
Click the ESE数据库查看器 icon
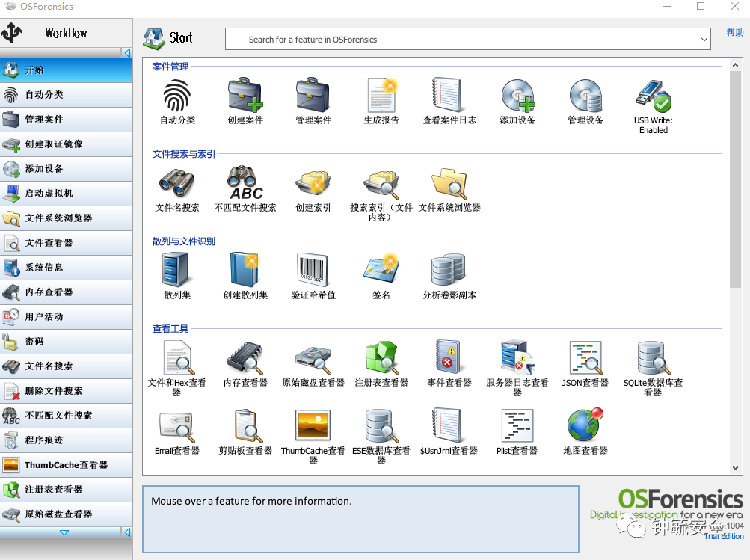[x=381, y=425]
